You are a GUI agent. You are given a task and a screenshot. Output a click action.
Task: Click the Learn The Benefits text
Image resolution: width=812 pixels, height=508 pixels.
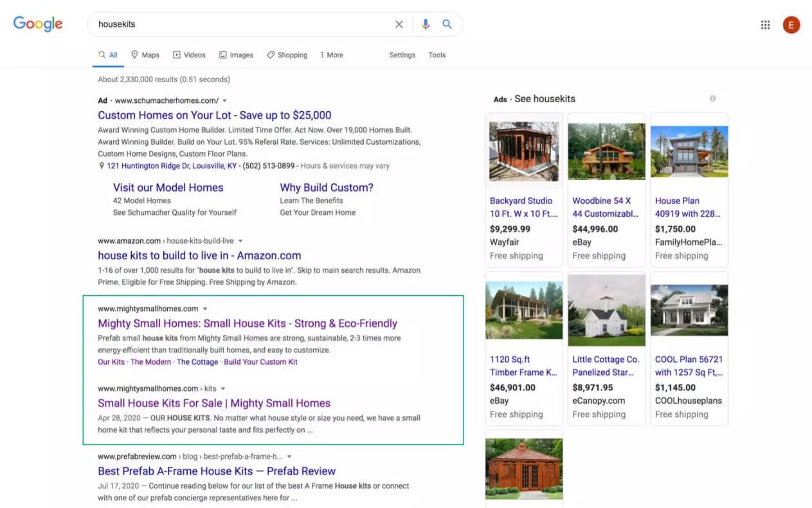click(311, 201)
